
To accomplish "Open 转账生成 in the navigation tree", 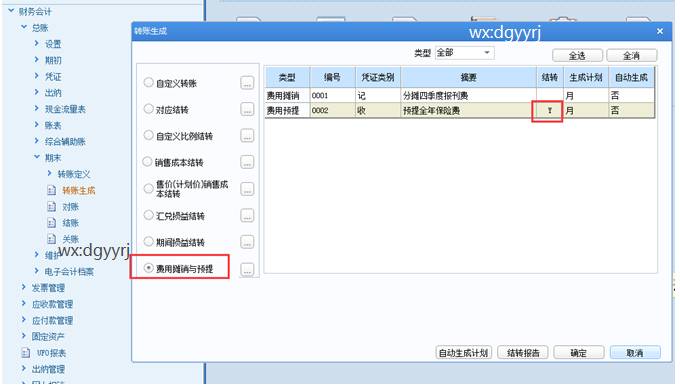I will click(x=78, y=190).
